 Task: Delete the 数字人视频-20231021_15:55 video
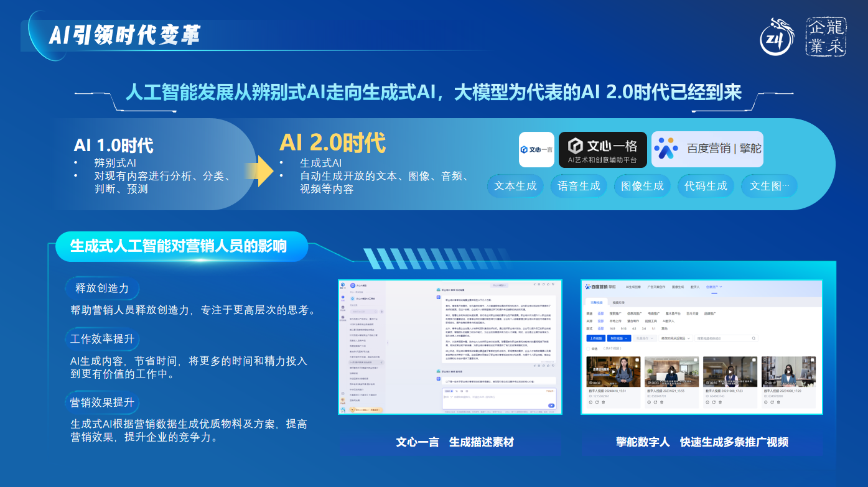pyautogui.click(x=663, y=402)
